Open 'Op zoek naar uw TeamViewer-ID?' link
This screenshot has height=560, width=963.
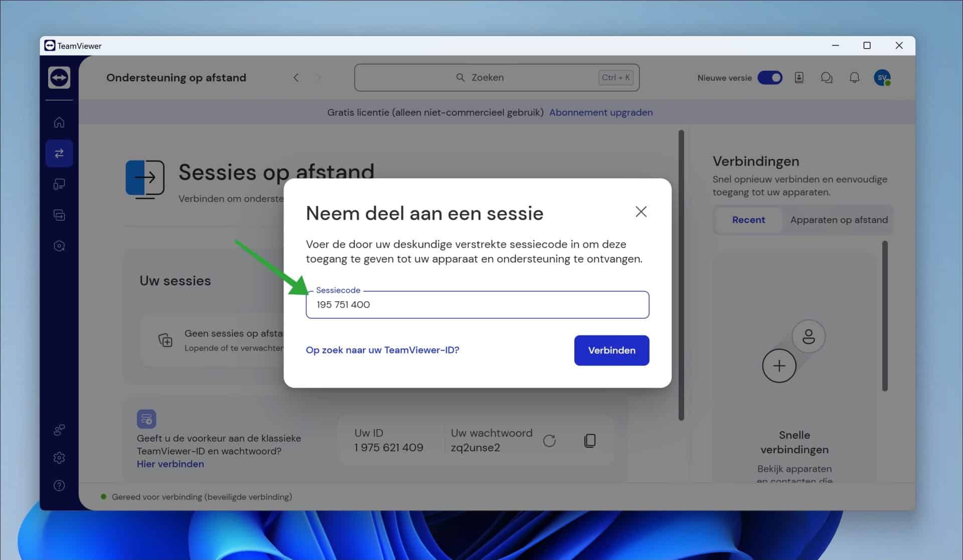[382, 350]
